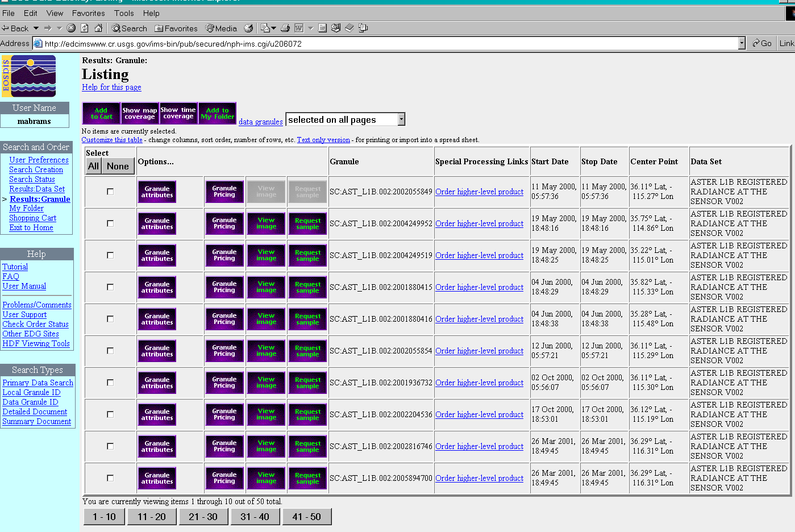The width and height of the screenshot is (795, 532).
Task: Open the Back history dropdown arrow
Action: coord(36,28)
